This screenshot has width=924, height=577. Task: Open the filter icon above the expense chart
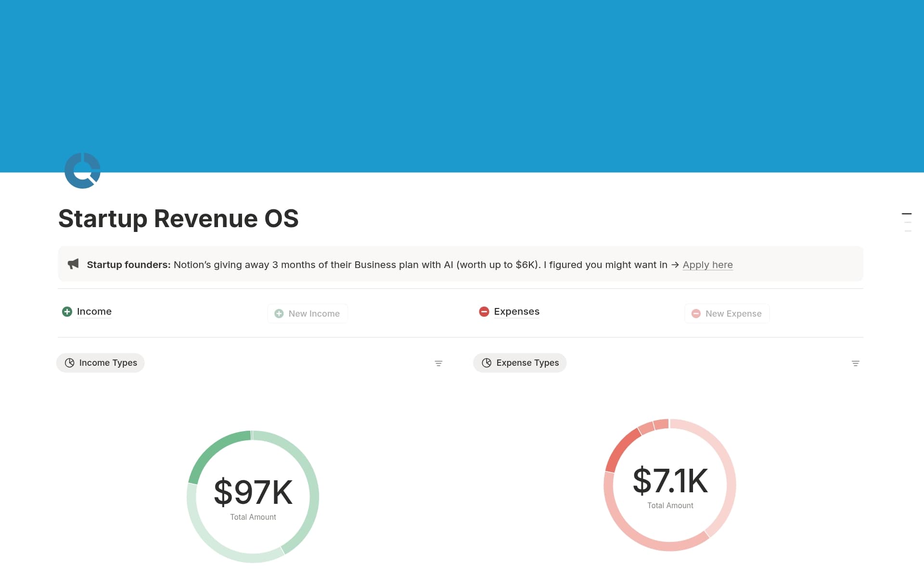pos(856,363)
